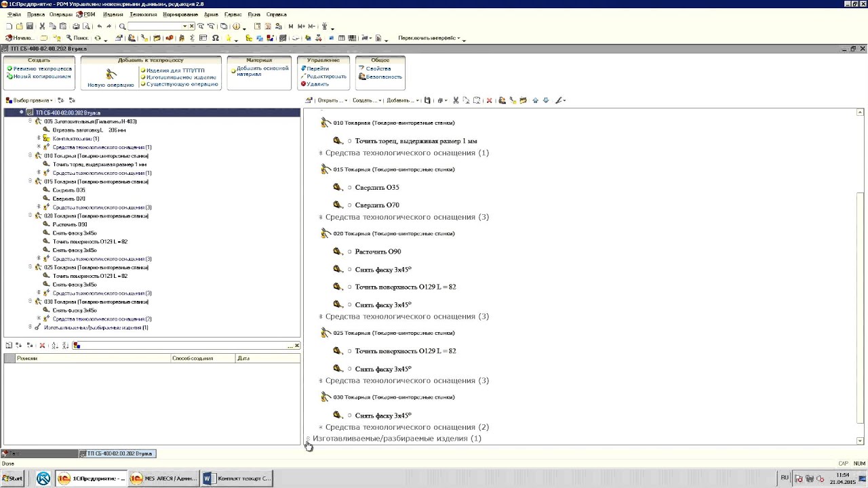Viewport: 868px width, 488px height.
Task: Open the Добавить... dropdown in right panel
Action: [x=401, y=100]
